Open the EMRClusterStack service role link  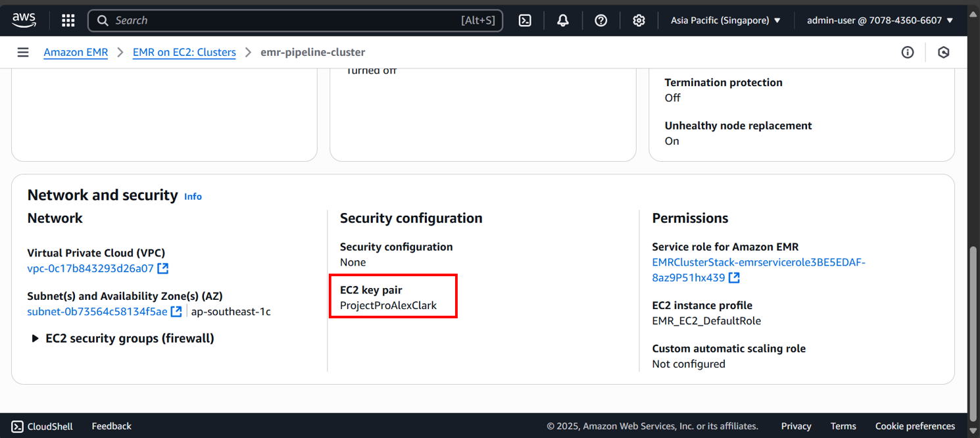[758, 262]
